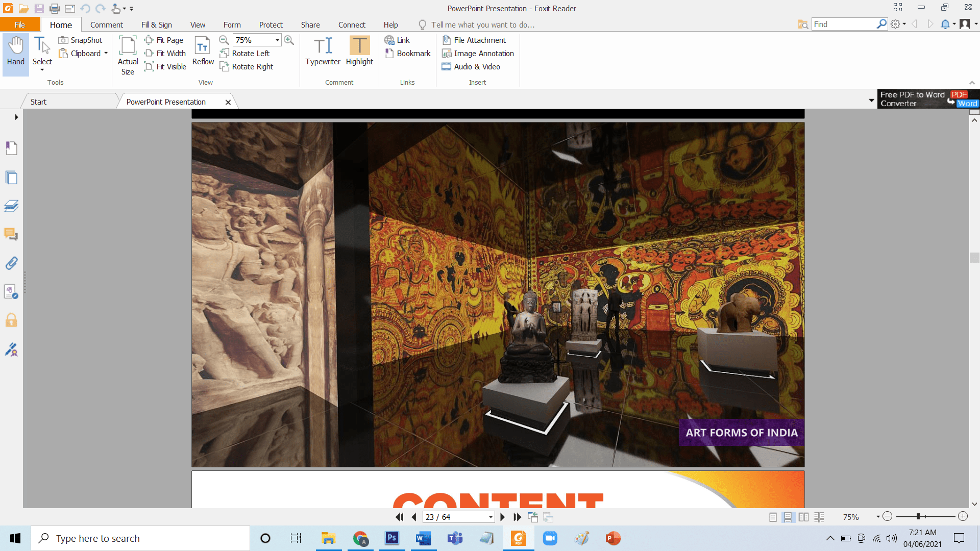Open the Bookmarks side panel
This screenshot has width=980, height=551.
11,148
